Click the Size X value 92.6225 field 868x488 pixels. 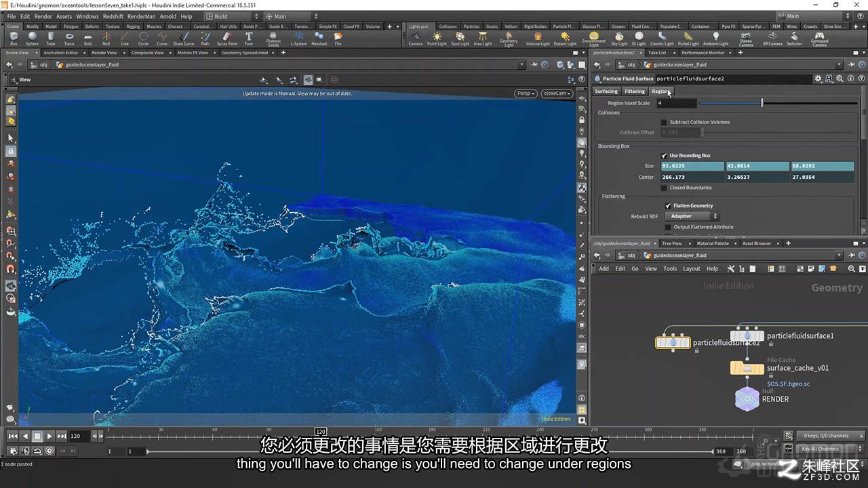pos(692,166)
